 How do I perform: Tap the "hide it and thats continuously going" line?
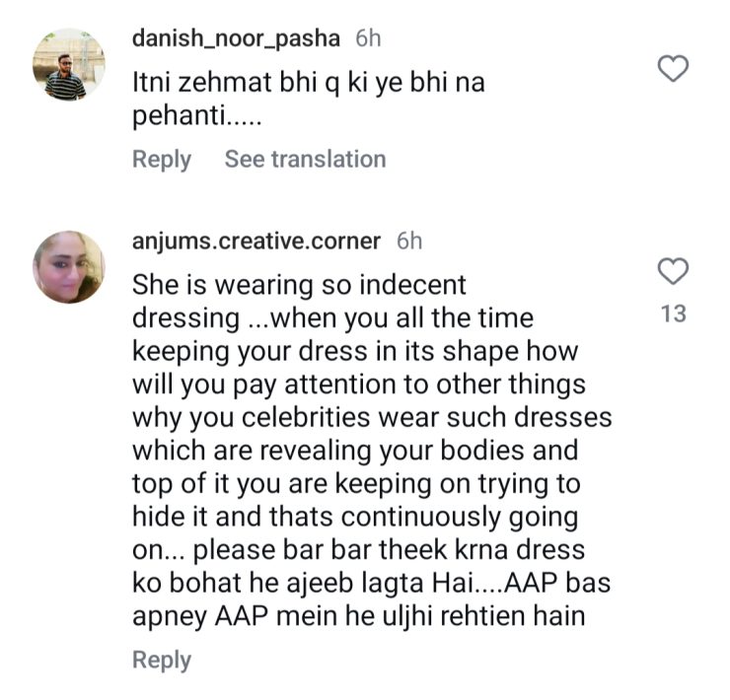pyautogui.click(x=355, y=517)
